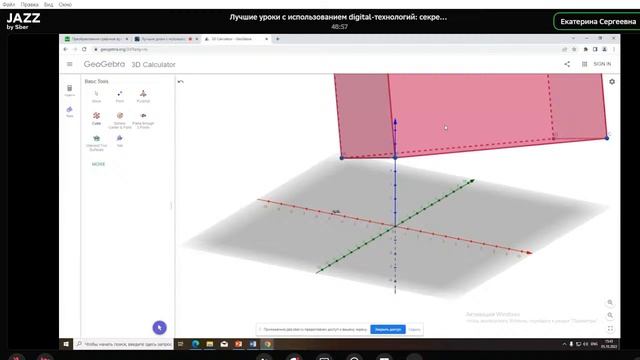Select the Cube tool
This screenshot has height=360, width=640.
coord(96,118)
